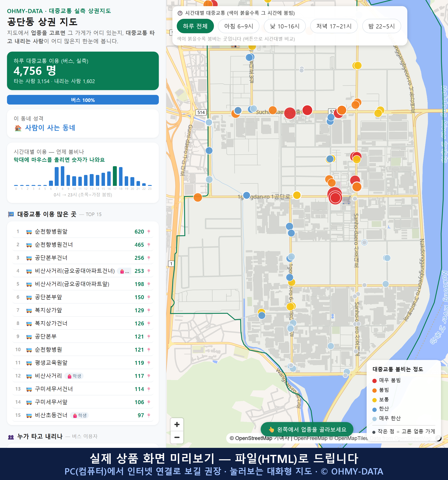Click pin icon for 구미세무서건너 row

[x=149, y=389]
